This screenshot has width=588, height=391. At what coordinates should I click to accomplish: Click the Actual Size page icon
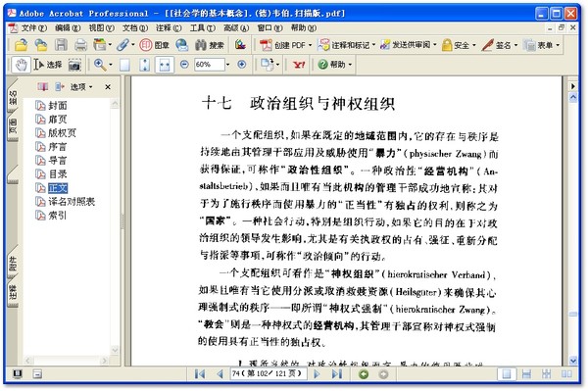pos(124,65)
